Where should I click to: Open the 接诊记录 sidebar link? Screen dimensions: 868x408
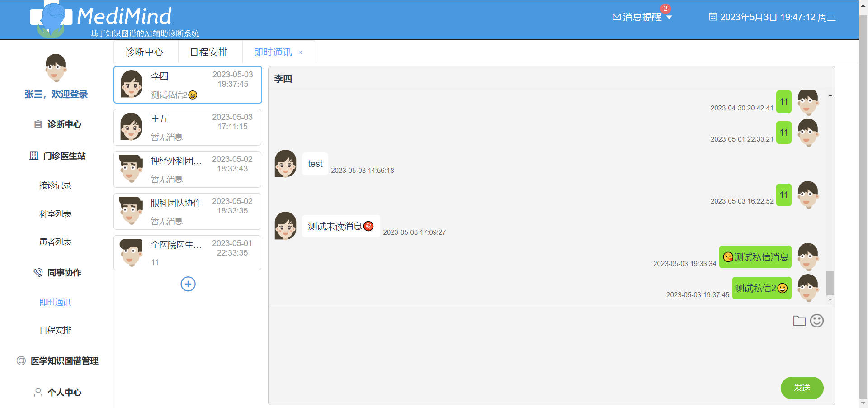coord(55,185)
